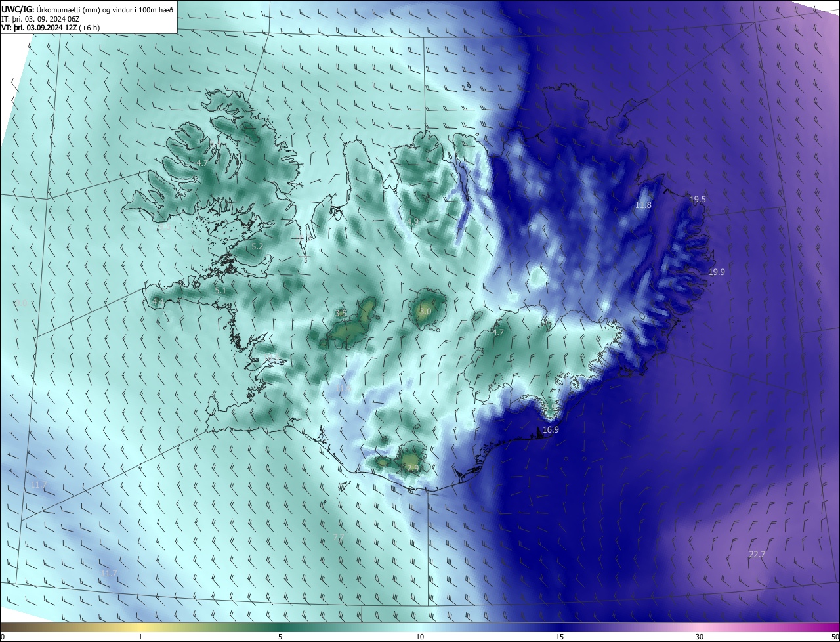This screenshot has height=642, width=840.
Task: Click the 4.4 value label
Action: coord(157,301)
